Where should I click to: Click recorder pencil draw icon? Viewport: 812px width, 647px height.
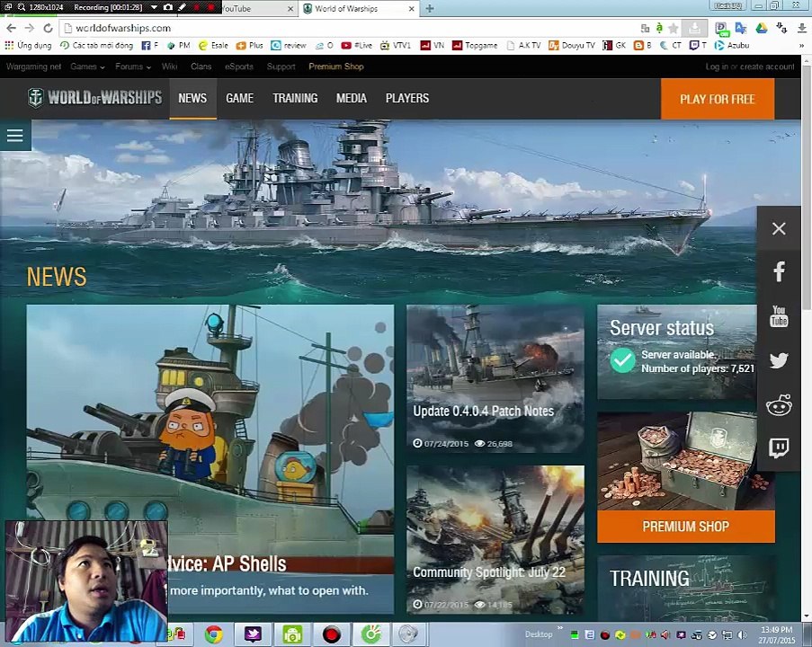pyautogui.click(x=183, y=7)
